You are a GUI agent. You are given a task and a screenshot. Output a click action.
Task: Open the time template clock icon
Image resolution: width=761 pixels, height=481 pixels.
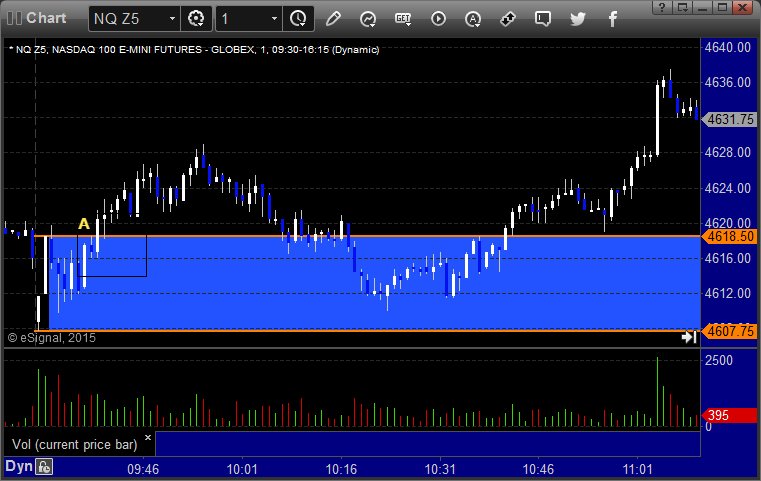(x=298, y=19)
